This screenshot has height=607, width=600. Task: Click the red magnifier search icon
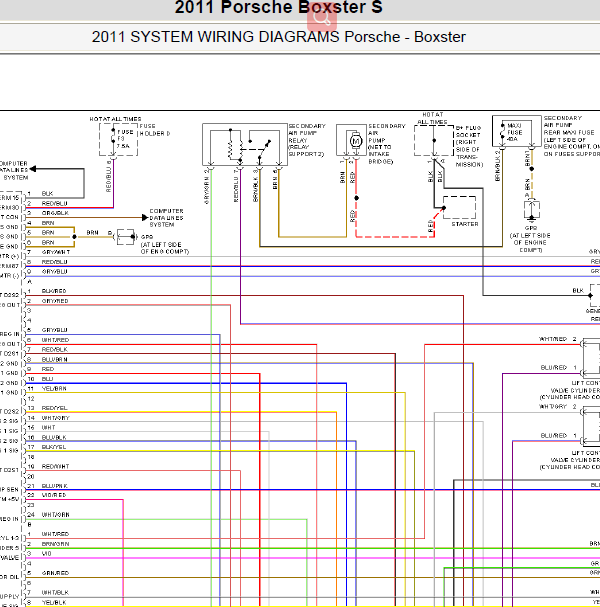[x=322, y=17]
